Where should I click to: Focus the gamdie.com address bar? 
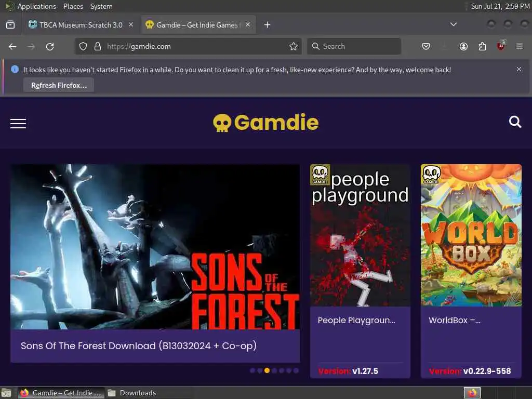tap(188, 46)
